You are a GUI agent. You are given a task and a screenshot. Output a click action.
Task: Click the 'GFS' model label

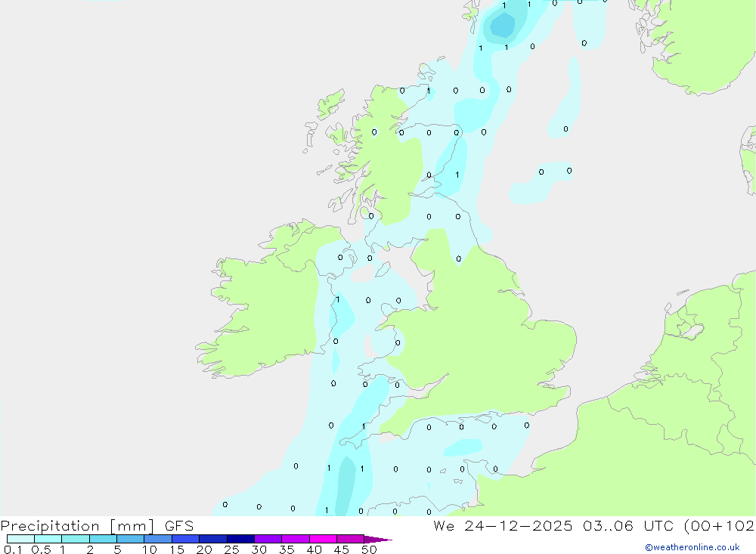(179, 526)
